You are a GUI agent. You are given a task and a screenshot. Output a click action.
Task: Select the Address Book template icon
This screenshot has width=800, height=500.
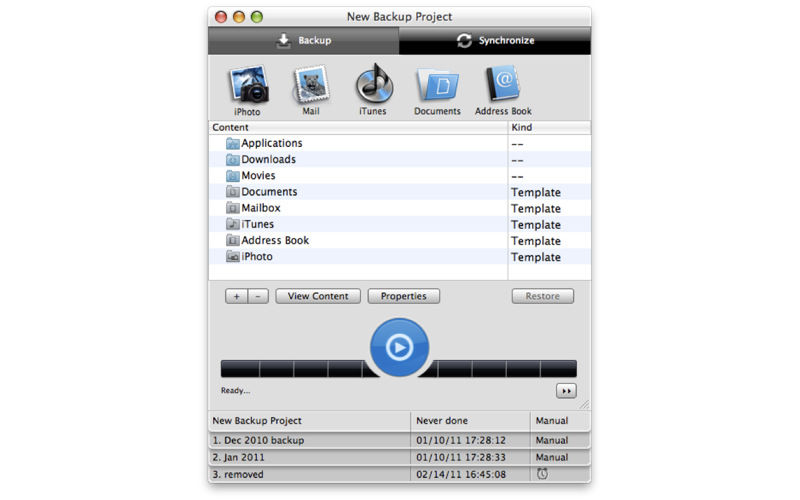(503, 85)
